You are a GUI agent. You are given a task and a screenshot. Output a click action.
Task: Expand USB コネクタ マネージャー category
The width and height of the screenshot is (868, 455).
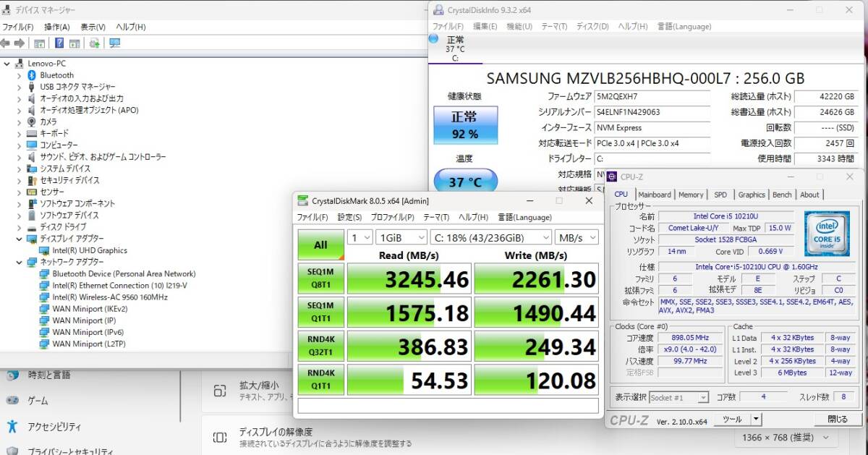[x=19, y=87]
